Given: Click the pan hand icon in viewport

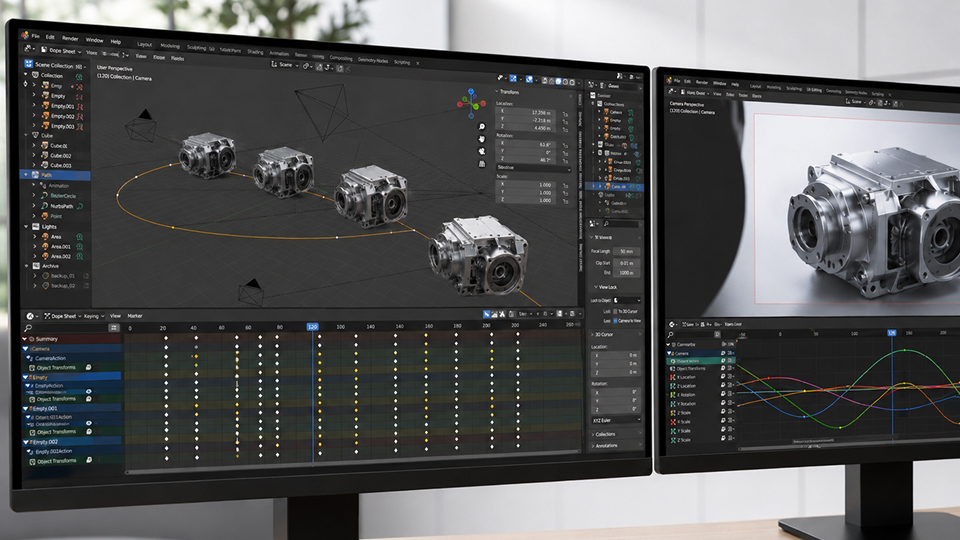Looking at the screenshot, I should [482, 139].
